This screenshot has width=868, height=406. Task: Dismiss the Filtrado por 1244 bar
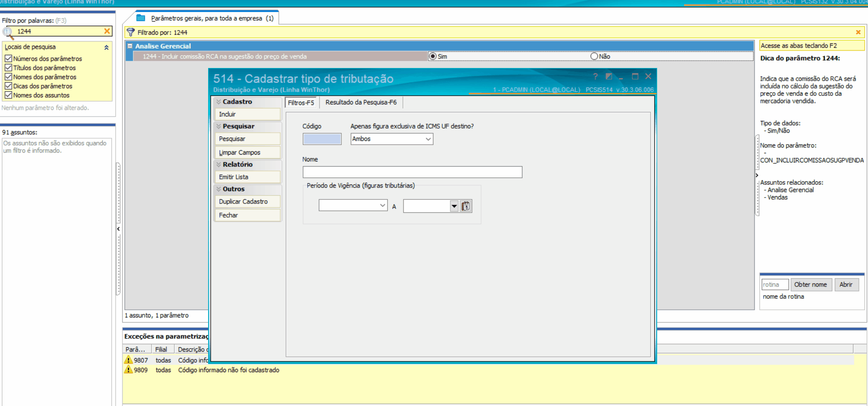(x=858, y=32)
